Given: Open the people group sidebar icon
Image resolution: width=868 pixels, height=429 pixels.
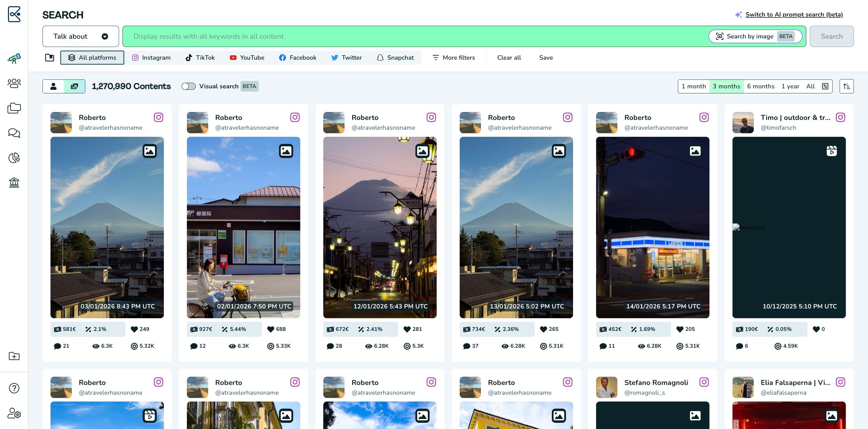Looking at the screenshot, I should 14,83.
